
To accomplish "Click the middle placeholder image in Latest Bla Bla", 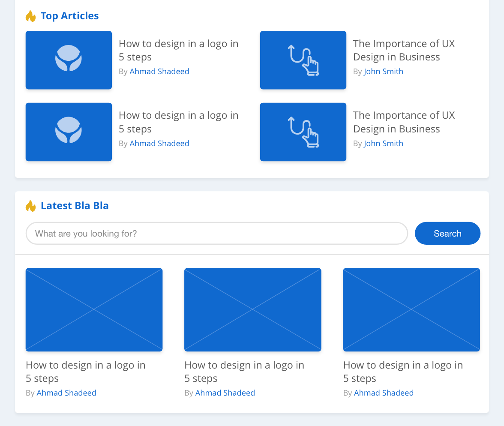I will (x=252, y=310).
